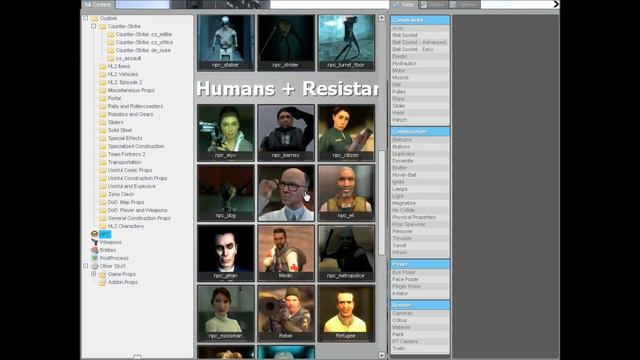The width and height of the screenshot is (640, 360).
Task: Click the NPC list vertical scrollbar thumb
Action: click(x=382, y=202)
